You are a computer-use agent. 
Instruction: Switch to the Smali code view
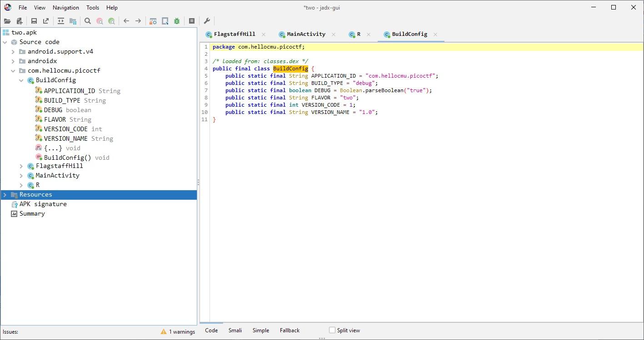(235, 330)
